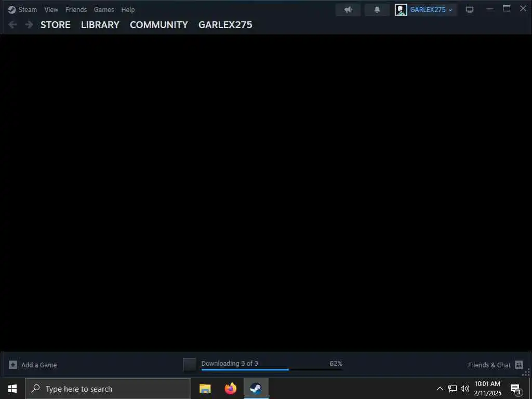This screenshot has width=532, height=399.
Task: Open the View menu
Action: [x=51, y=10]
